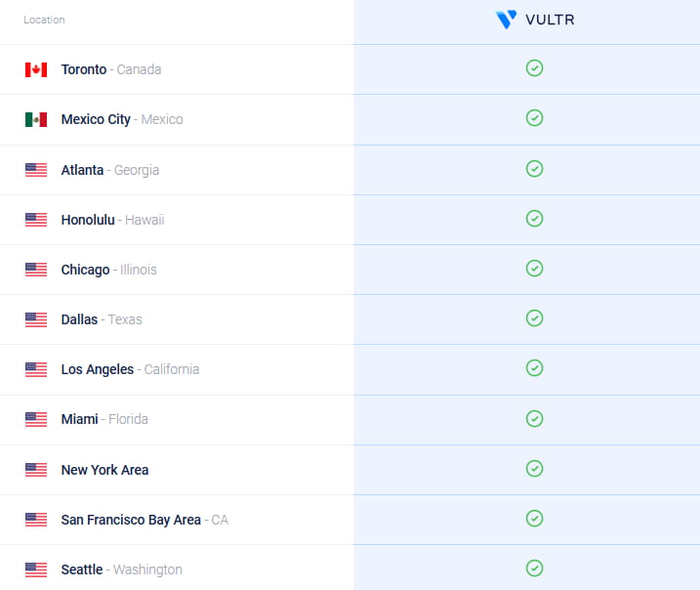
Task: Open the New York Area location
Action: click(104, 470)
